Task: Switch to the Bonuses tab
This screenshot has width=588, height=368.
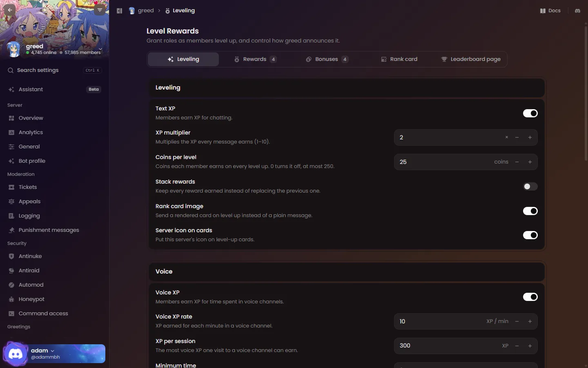Action: click(x=327, y=59)
